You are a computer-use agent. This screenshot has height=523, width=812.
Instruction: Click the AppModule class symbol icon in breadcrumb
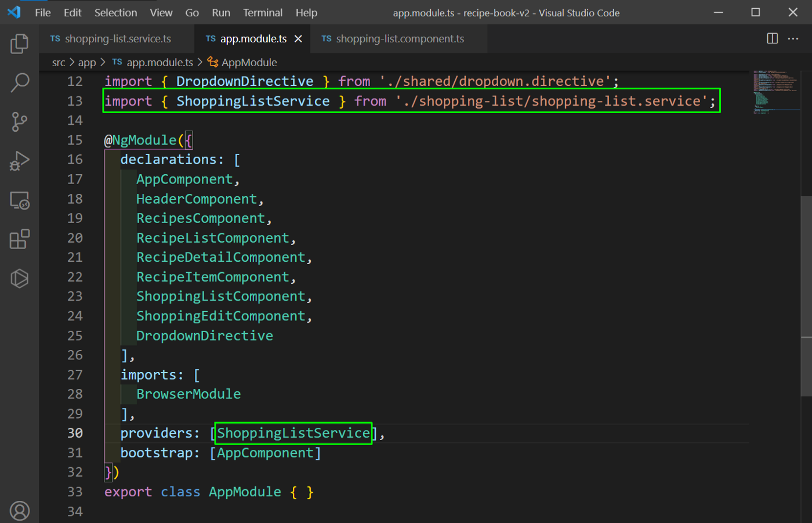point(213,62)
